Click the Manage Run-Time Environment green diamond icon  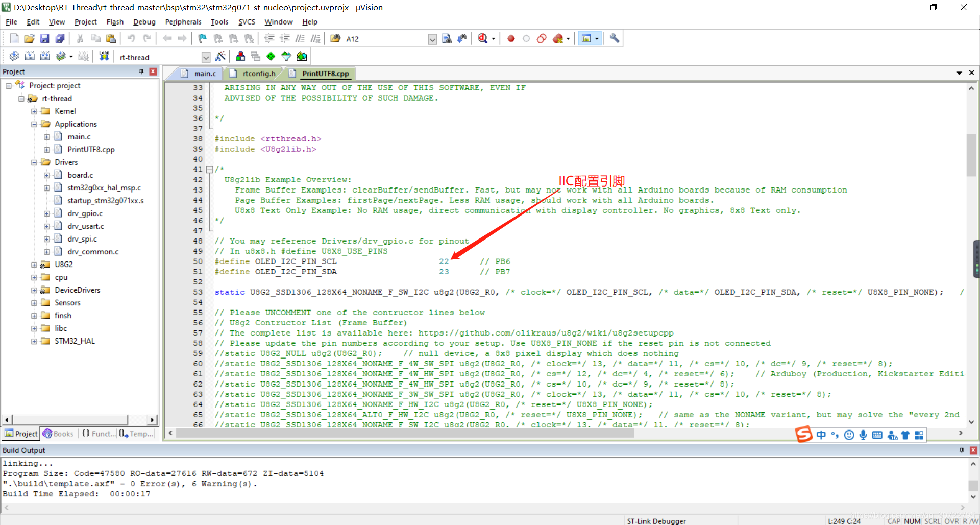271,56
